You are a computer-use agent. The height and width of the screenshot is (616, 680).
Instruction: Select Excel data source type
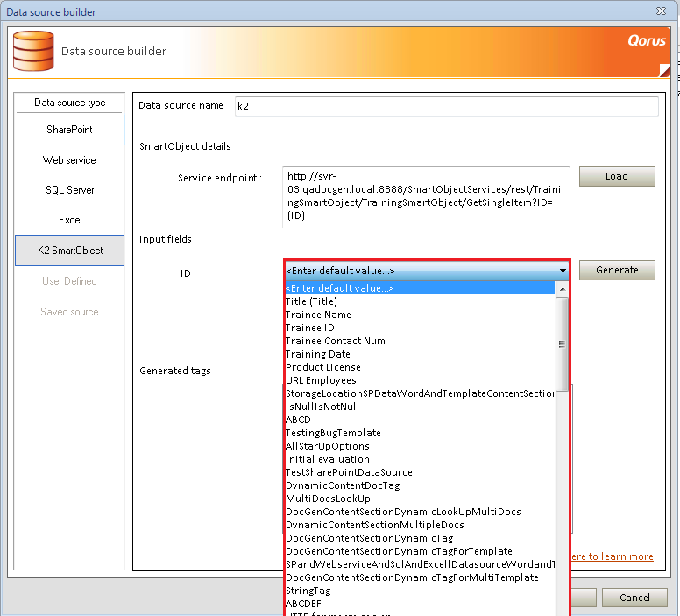[x=69, y=220]
